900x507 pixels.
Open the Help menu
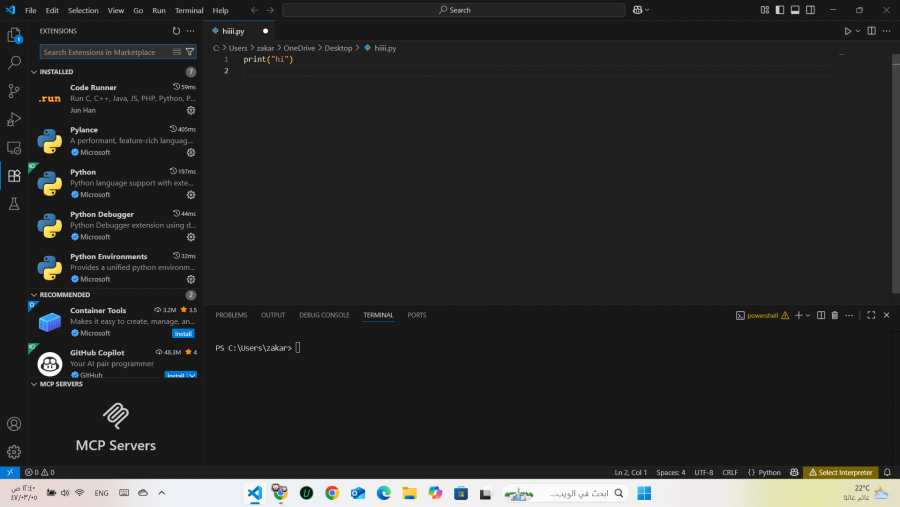click(220, 10)
